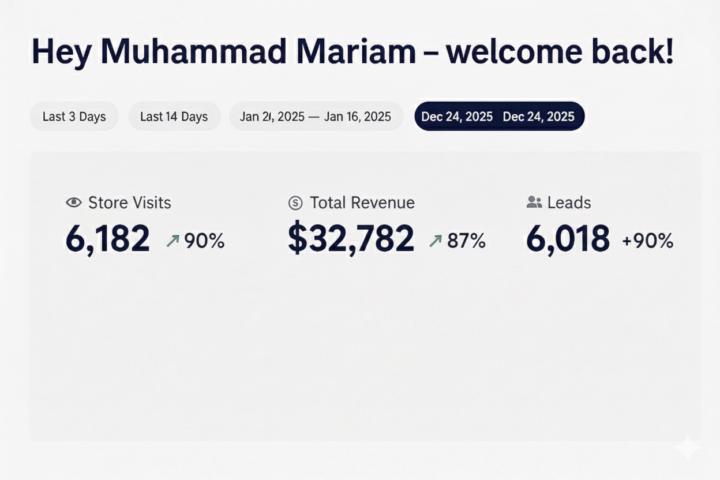Open the start date in the Dec 24, 2025 pill

457,117
